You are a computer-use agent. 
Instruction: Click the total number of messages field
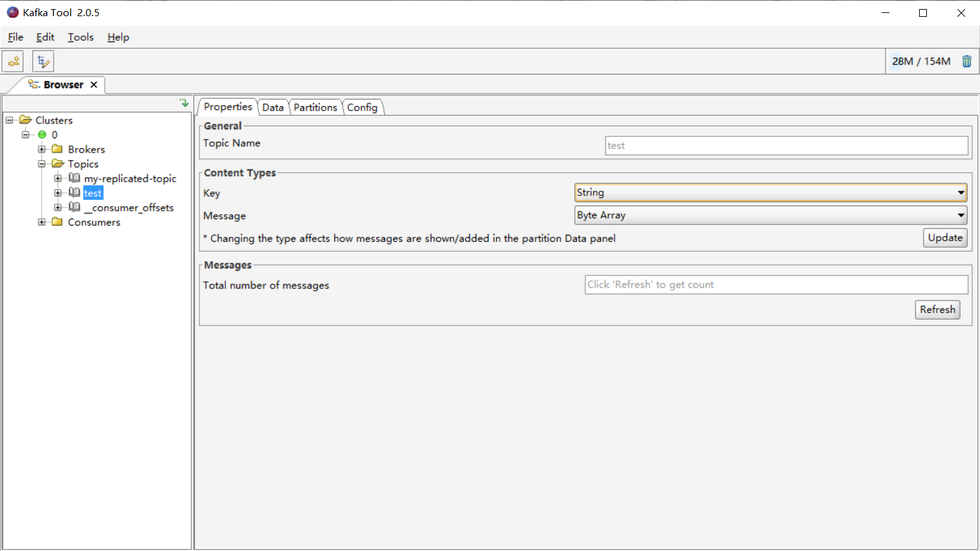(777, 285)
